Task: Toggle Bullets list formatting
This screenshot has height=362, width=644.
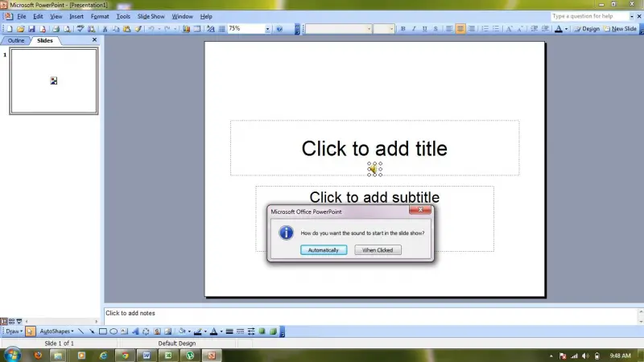Action: [496, 29]
